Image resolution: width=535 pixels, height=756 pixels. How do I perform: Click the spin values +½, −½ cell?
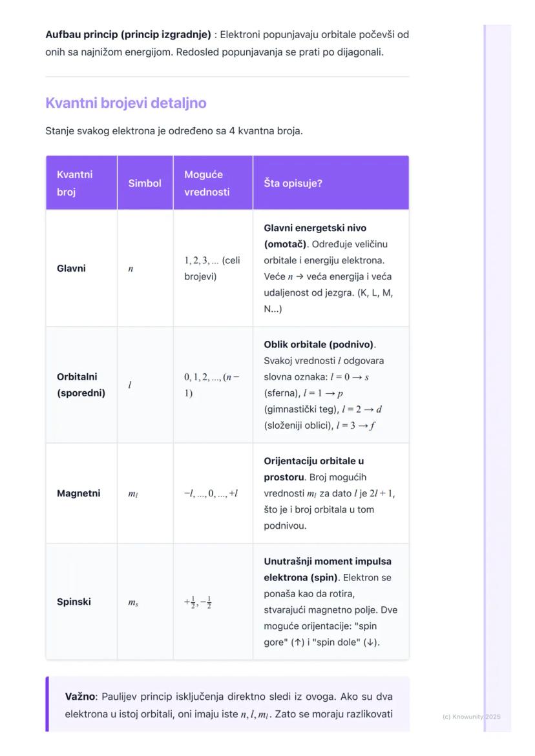(x=198, y=602)
